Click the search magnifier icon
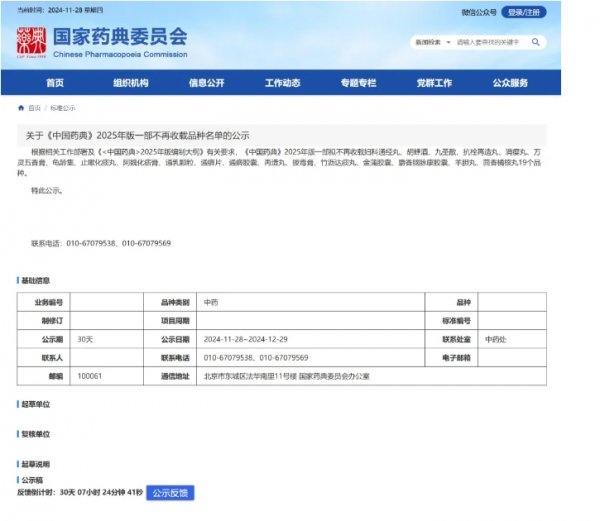 536,43
